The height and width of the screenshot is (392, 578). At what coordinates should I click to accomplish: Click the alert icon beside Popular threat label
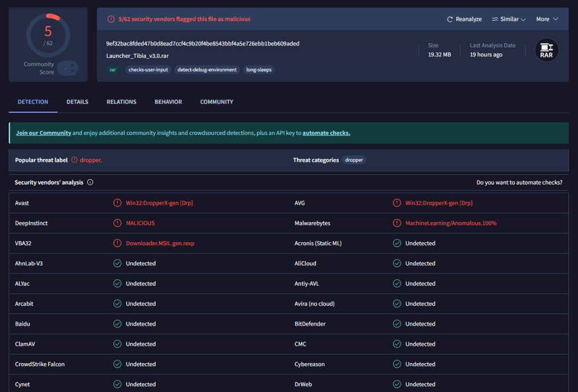(74, 160)
